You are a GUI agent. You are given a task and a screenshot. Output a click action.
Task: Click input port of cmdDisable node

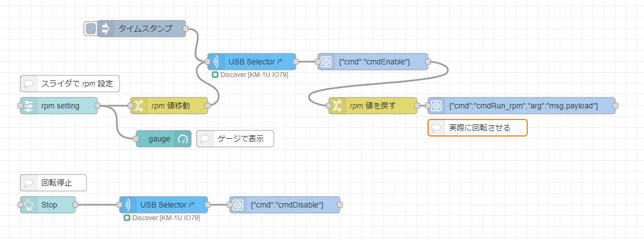pyautogui.click(x=229, y=205)
